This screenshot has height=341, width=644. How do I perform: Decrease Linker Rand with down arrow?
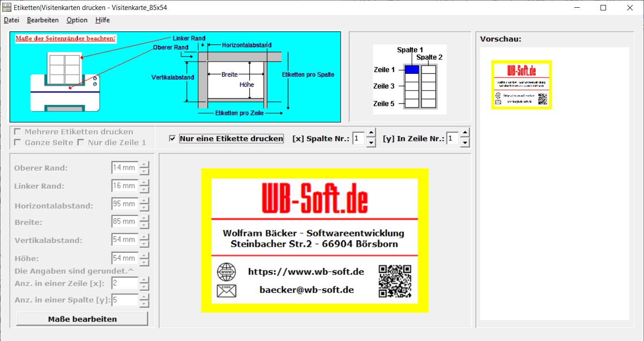[x=144, y=189]
